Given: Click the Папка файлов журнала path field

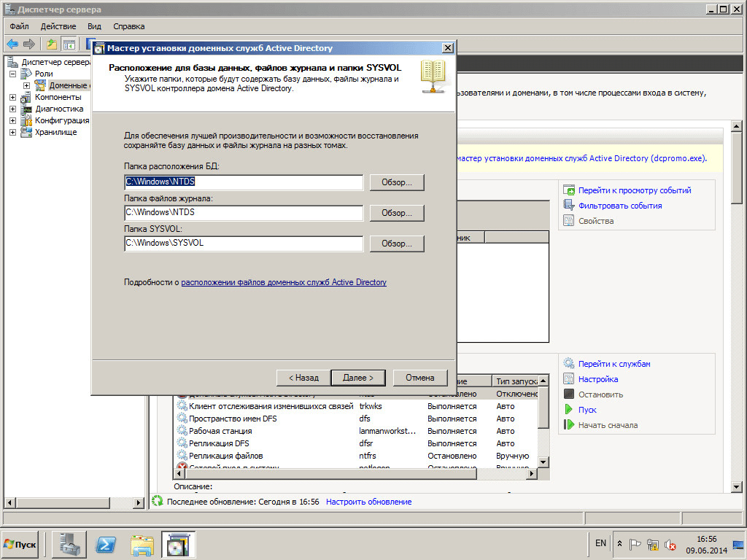Looking at the screenshot, I should coord(244,213).
